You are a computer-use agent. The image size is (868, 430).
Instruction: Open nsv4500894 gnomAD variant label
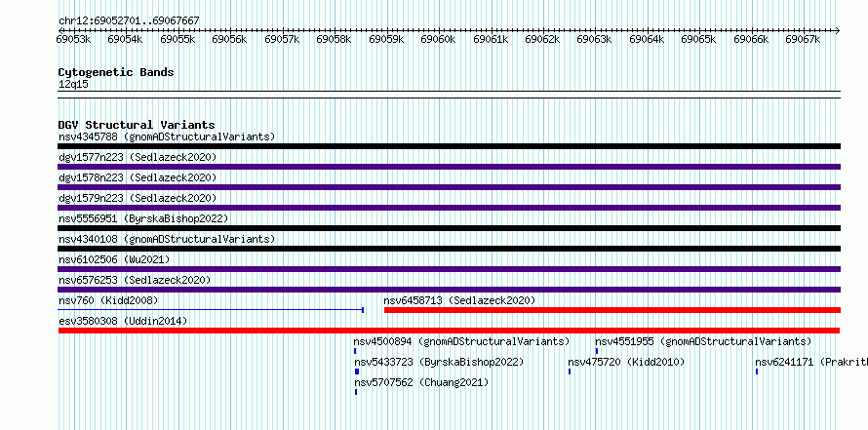(461, 341)
